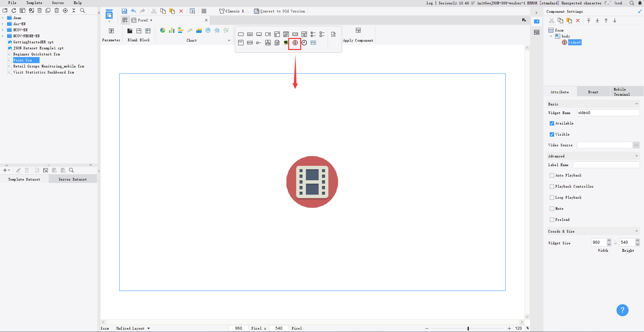Click the Parameter pane icon
The width and height of the screenshot is (644, 332).
coord(111,31)
